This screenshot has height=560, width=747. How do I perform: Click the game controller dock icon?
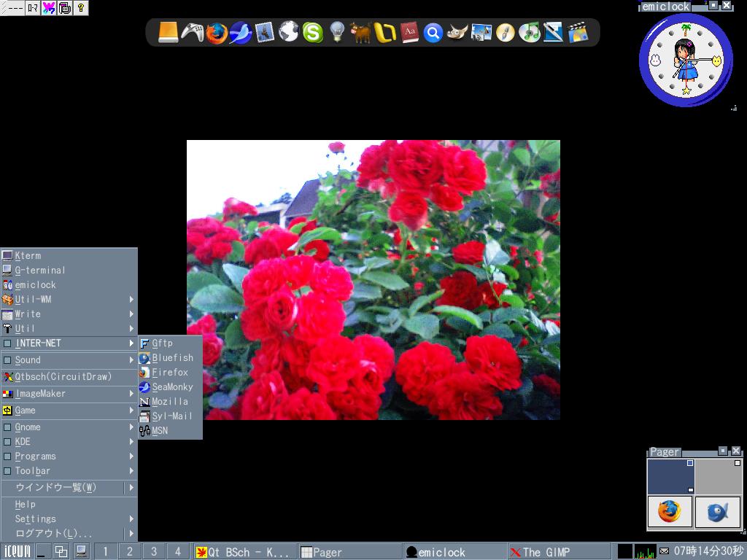pyautogui.click(x=192, y=33)
